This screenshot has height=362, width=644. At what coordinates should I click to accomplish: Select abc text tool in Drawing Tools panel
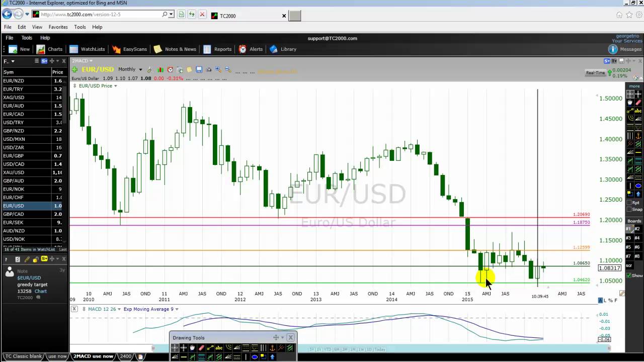[219, 347]
